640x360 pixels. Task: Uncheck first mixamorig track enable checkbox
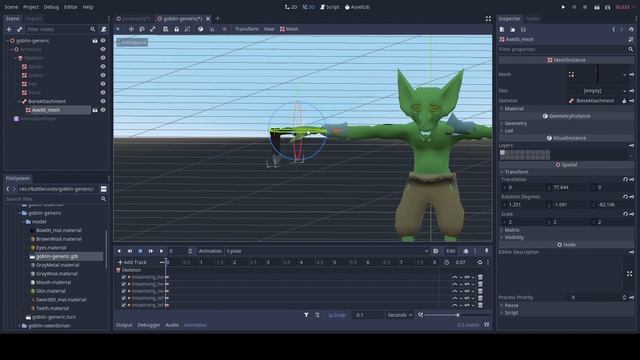point(124,277)
